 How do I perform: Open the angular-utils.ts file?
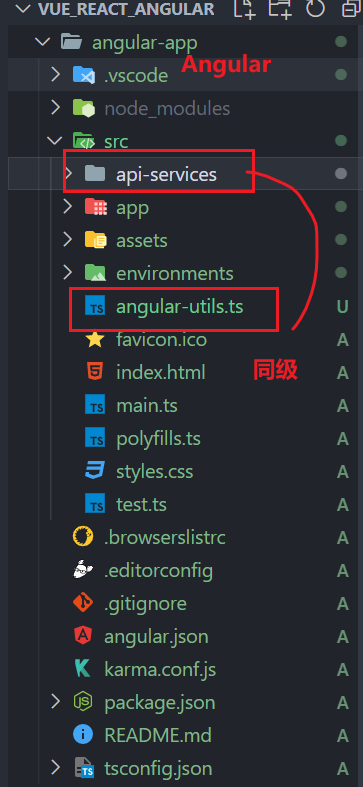tap(181, 307)
